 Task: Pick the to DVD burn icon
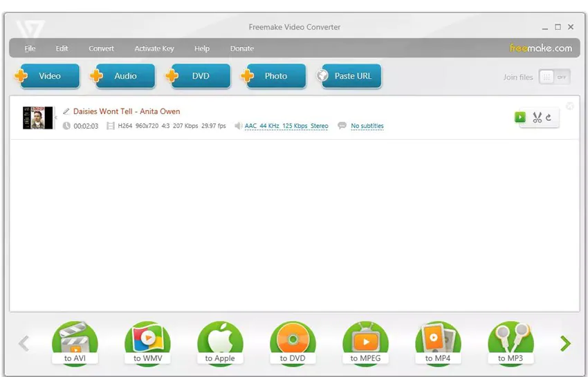[x=293, y=343]
